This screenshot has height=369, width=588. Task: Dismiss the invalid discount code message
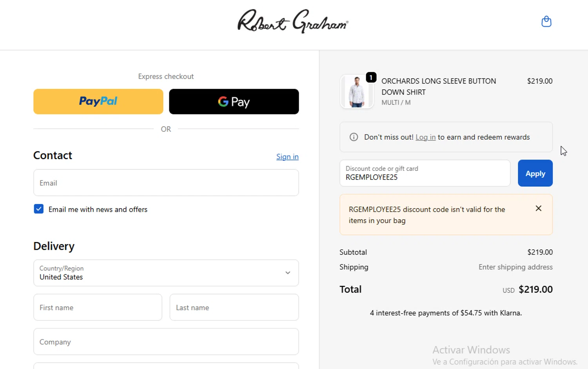[538, 209]
